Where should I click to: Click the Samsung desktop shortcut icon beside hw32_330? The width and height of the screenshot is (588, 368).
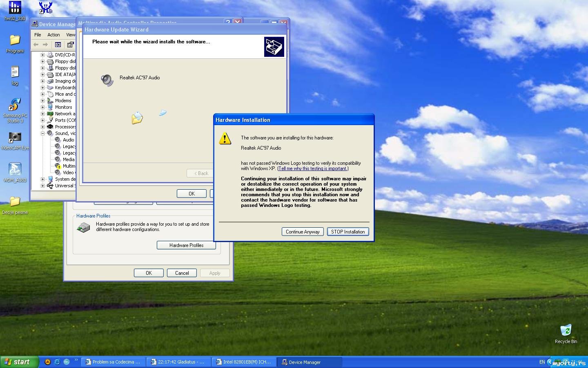(45, 7)
